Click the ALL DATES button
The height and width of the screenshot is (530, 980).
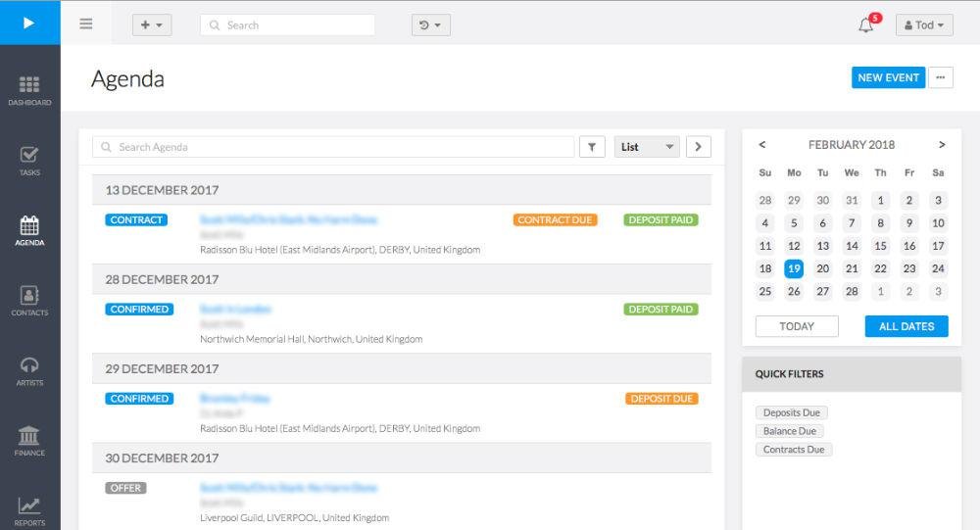coord(906,326)
